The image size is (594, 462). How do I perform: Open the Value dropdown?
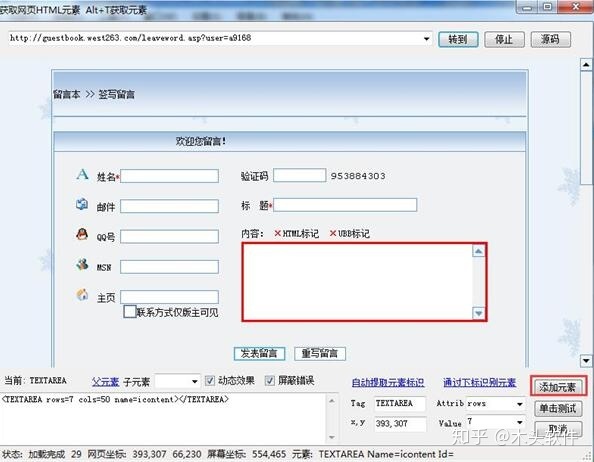click(520, 422)
